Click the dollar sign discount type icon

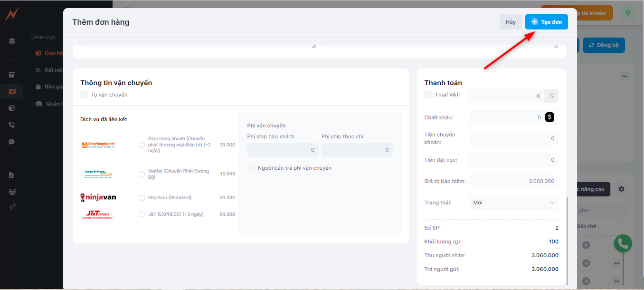pyautogui.click(x=549, y=117)
